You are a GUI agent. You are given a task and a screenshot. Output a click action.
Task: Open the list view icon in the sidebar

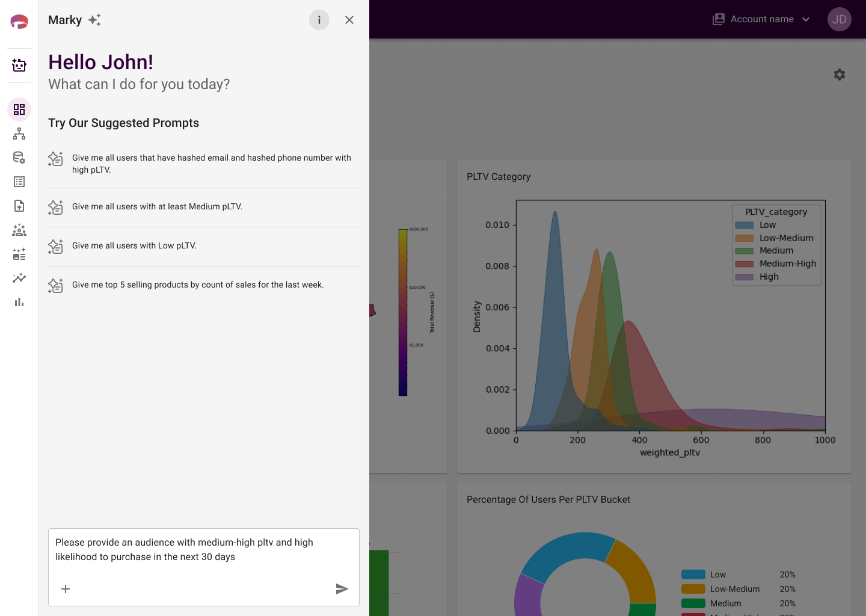coord(19,182)
